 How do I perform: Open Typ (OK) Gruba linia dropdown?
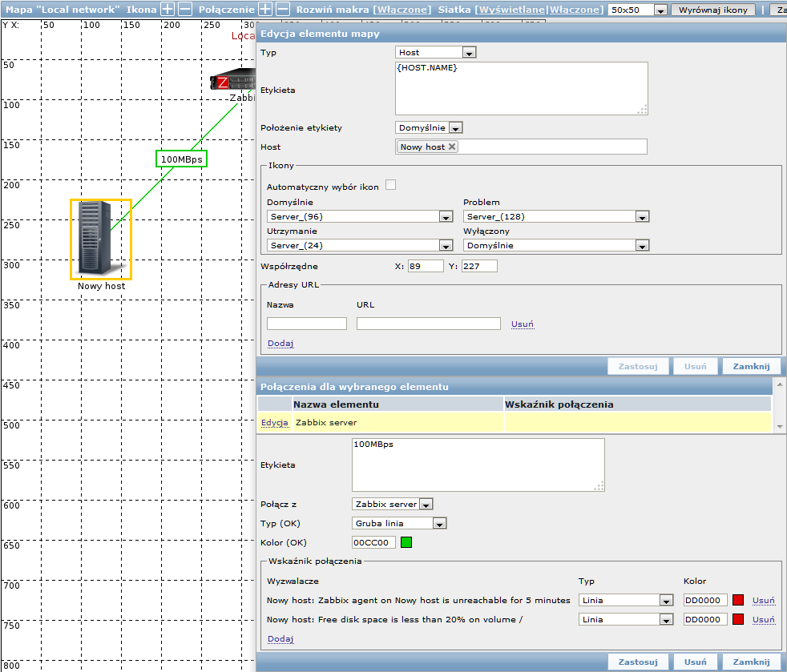point(399,523)
